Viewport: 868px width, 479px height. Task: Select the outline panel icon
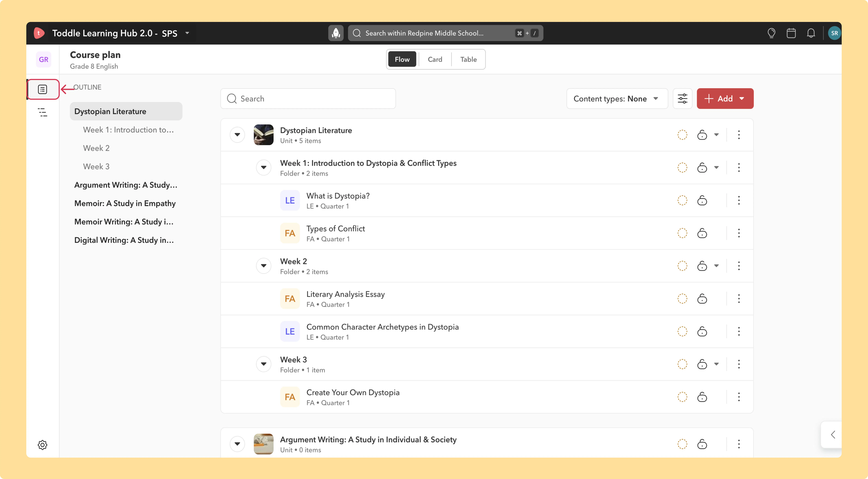tap(42, 89)
